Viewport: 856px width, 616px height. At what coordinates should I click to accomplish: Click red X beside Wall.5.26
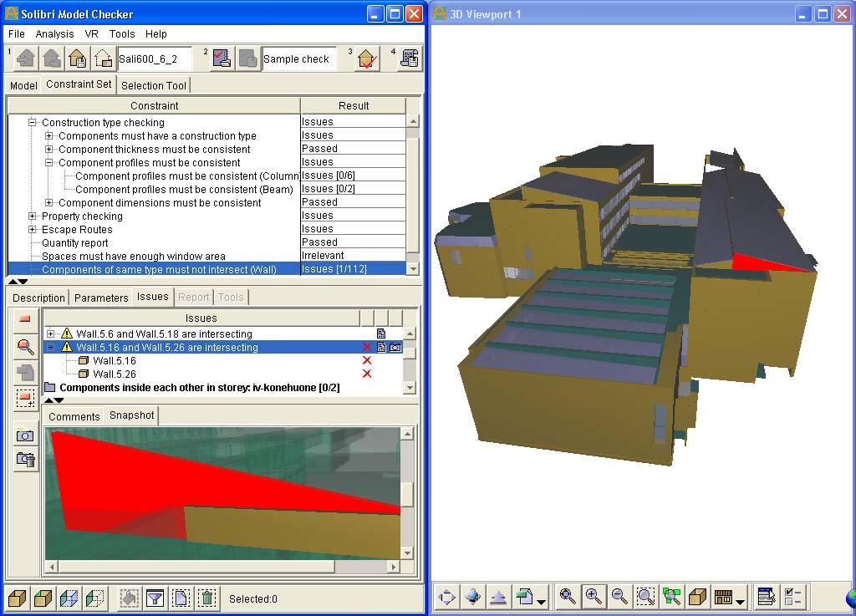click(x=367, y=374)
